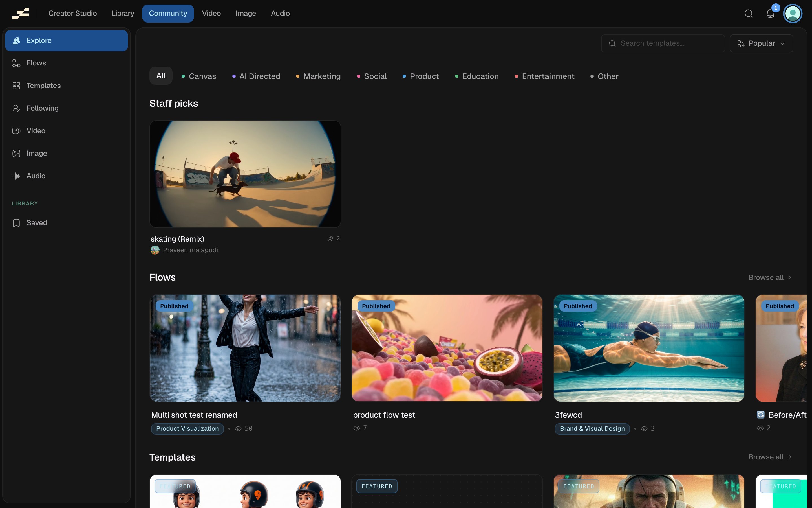Viewport: 812px width, 508px height.
Task: Open Video in the sidebar
Action: pos(67,130)
